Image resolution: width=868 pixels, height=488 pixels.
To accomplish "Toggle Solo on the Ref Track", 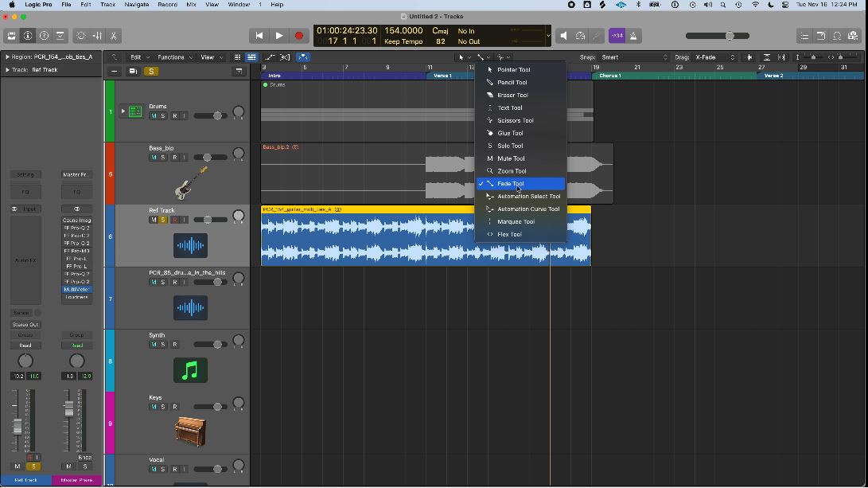I will (163, 220).
